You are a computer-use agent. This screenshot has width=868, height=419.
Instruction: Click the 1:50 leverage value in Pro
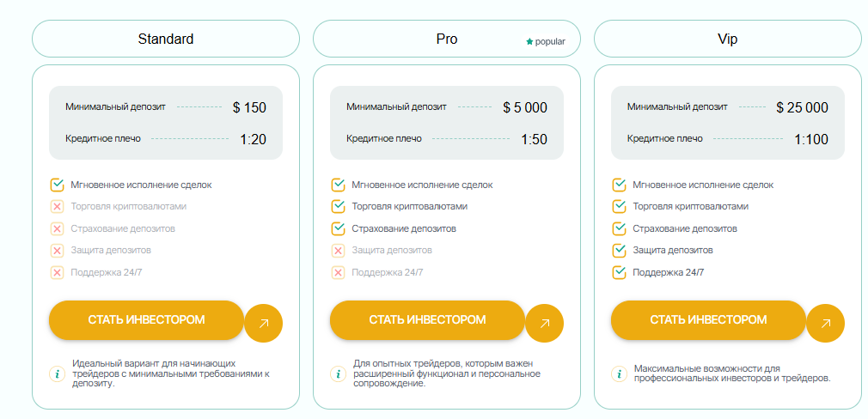(534, 139)
